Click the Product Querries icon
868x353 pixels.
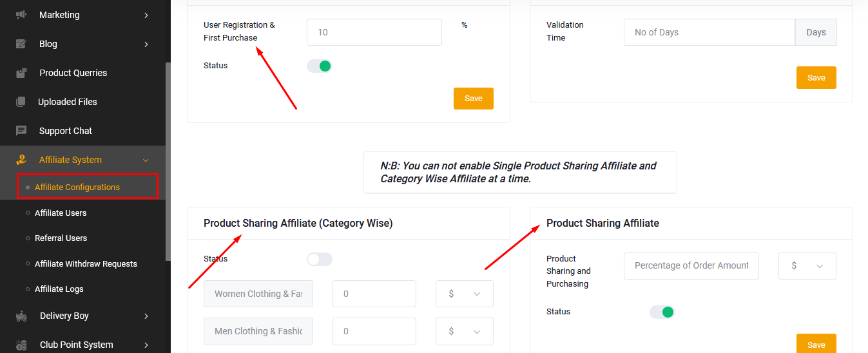(21, 73)
